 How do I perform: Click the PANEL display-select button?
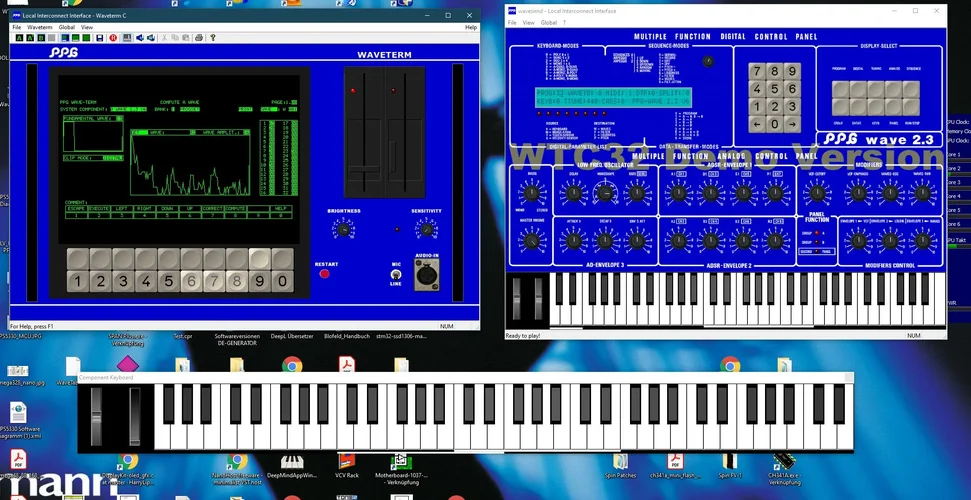tap(894, 107)
